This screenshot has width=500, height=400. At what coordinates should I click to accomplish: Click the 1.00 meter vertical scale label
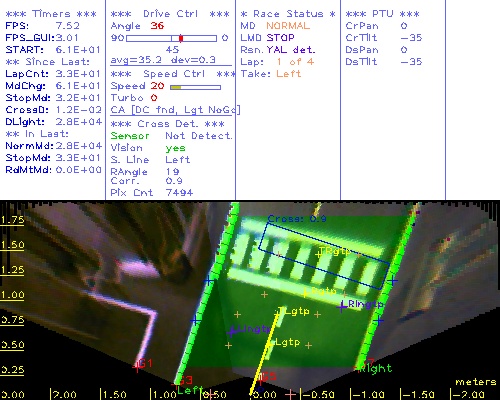[x=12, y=295]
